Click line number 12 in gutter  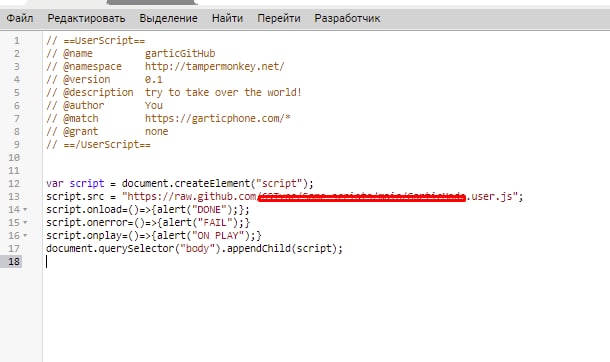(14, 184)
